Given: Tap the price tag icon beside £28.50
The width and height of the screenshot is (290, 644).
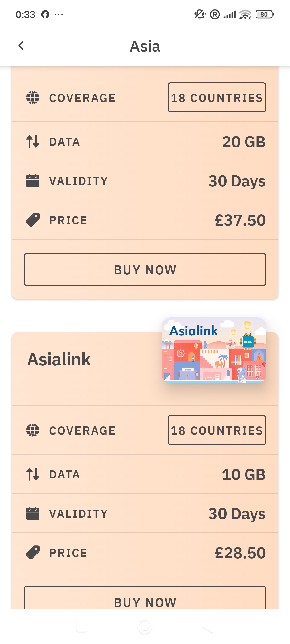Looking at the screenshot, I should point(33,553).
